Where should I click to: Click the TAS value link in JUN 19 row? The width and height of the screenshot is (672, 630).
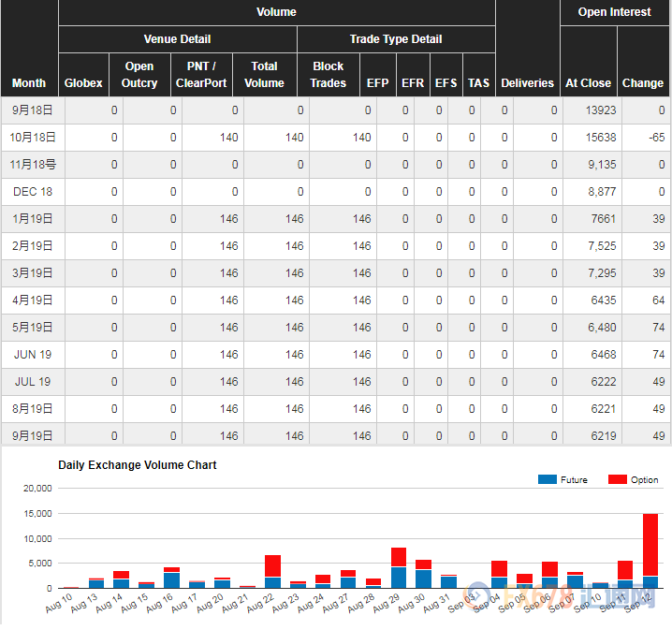(x=472, y=355)
